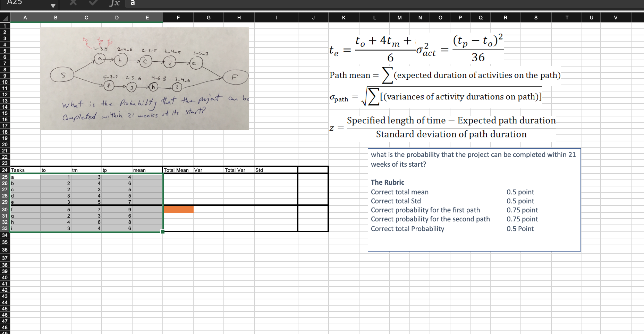Image resolution: width=644 pixels, height=334 pixels.
Task: Open the Name Box dropdown arrow
Action: pos(53,5)
